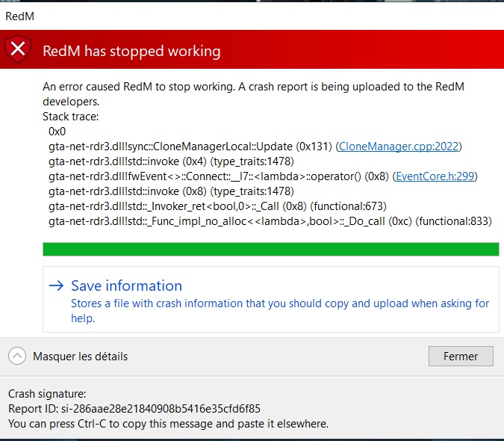
Task: Click the "Crash signature:" label
Action: click(47, 394)
